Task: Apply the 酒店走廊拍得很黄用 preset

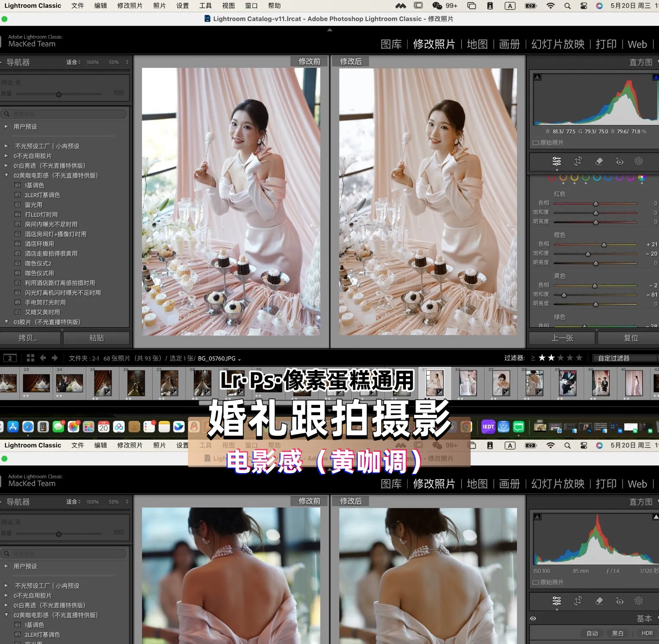Action: pos(51,254)
